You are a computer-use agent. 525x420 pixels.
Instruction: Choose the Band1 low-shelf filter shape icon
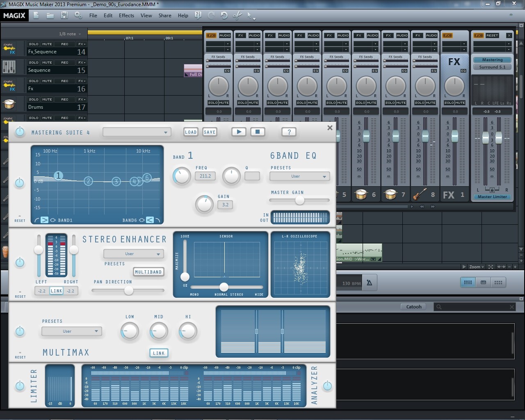click(x=44, y=220)
